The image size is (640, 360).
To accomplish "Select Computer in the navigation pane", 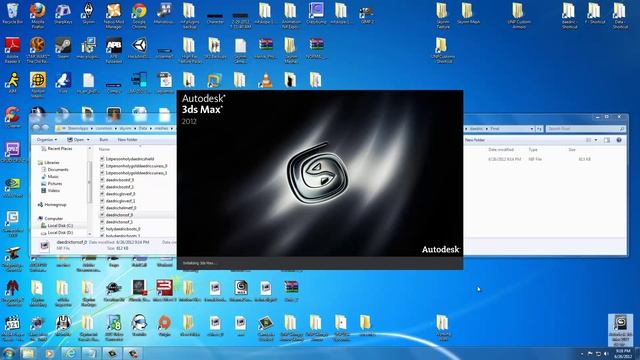I will [51, 219].
